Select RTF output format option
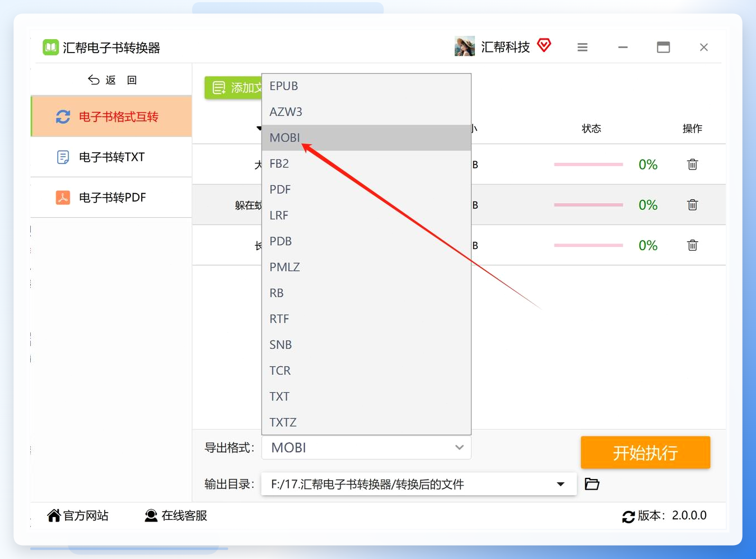Viewport: 756px width, 559px height. tap(366, 319)
